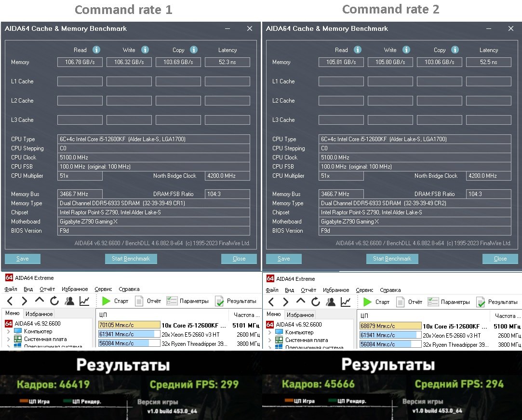Select AIDA64 v6.92.6600 root in left tree
The height and width of the screenshot is (420, 522).
pyautogui.click(x=37, y=324)
